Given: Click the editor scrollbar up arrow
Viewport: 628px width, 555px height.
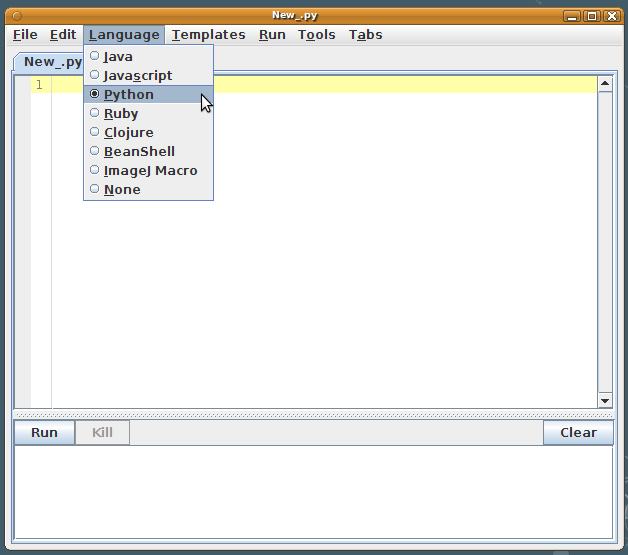Looking at the screenshot, I should 604,85.
